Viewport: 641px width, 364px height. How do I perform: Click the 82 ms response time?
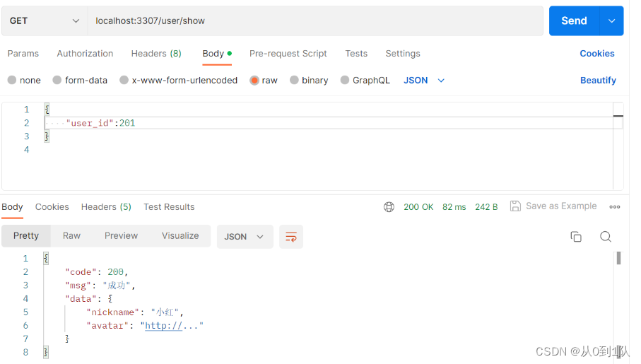click(454, 207)
